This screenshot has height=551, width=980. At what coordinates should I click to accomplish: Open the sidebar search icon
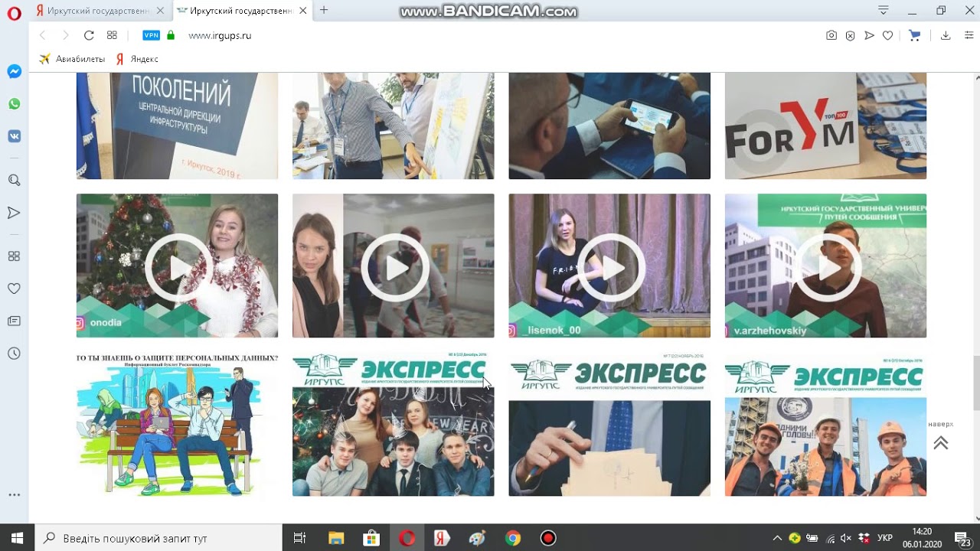click(14, 180)
